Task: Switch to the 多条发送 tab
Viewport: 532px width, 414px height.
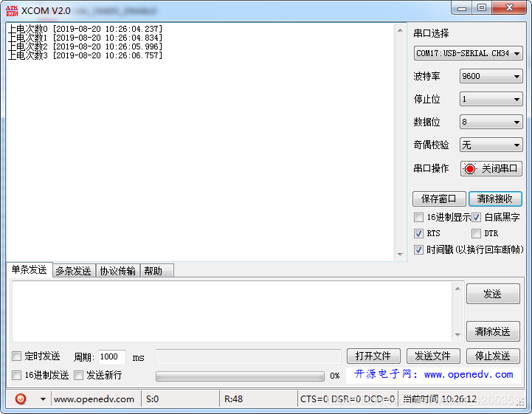Action: click(x=74, y=271)
